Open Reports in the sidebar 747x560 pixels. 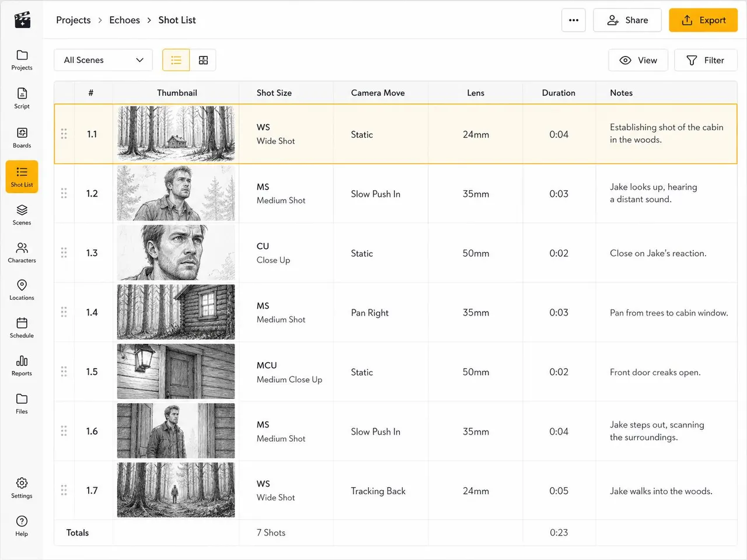[x=22, y=366]
